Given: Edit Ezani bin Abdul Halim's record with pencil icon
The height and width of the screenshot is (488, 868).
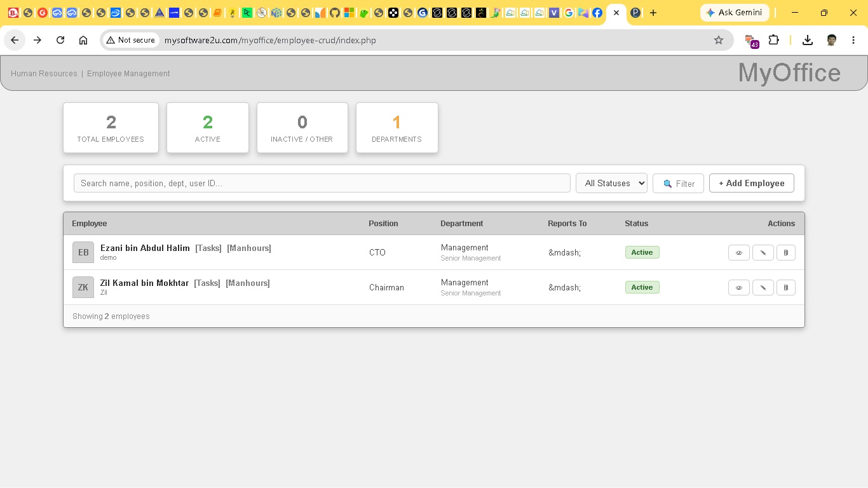Looking at the screenshot, I should click(763, 252).
